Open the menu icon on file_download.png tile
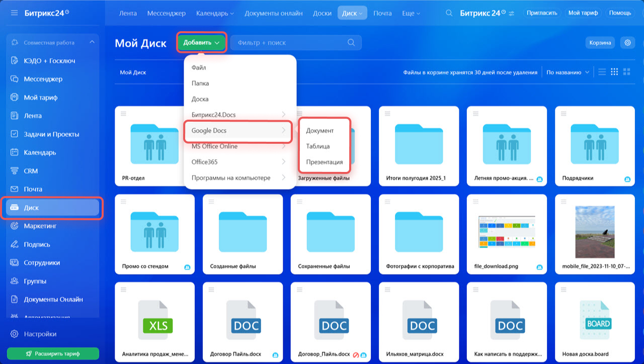 click(475, 202)
